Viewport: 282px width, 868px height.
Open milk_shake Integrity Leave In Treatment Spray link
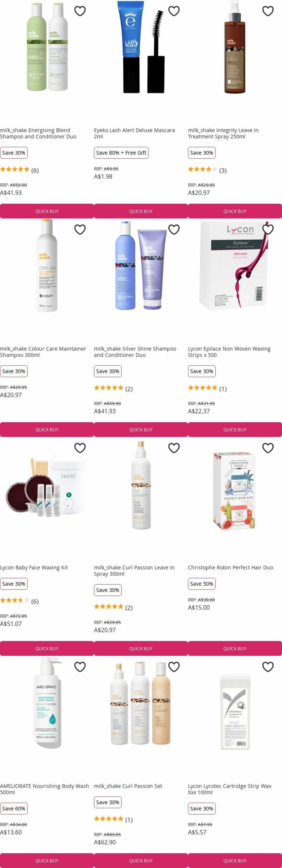pyautogui.click(x=223, y=133)
